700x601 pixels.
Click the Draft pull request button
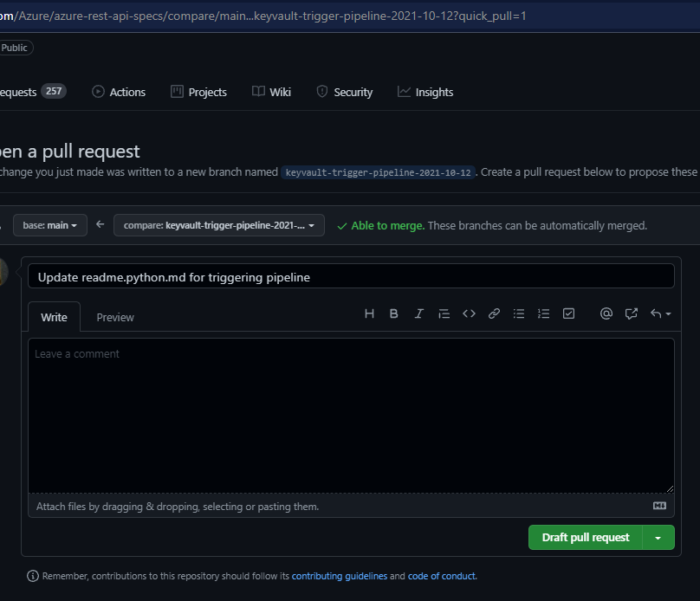586,538
